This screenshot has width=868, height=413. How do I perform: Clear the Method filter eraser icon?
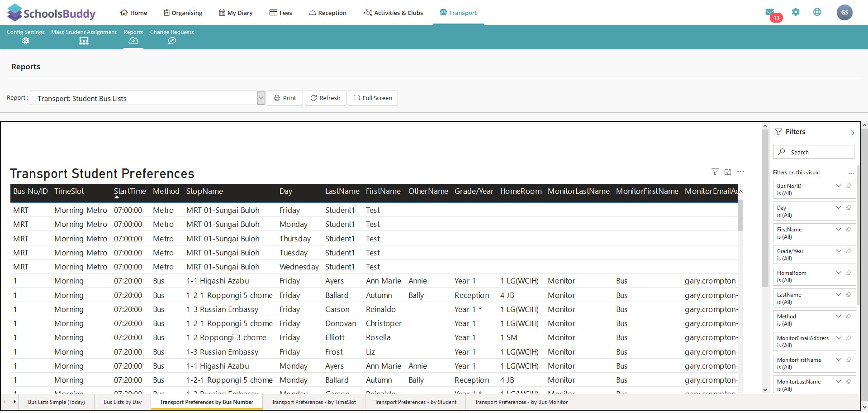click(x=849, y=317)
